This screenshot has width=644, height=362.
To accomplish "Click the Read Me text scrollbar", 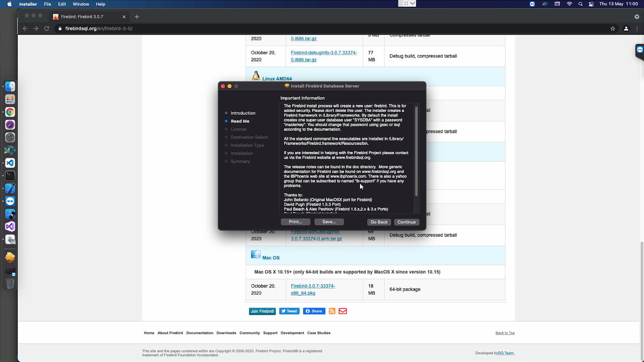I will click(x=416, y=151).
